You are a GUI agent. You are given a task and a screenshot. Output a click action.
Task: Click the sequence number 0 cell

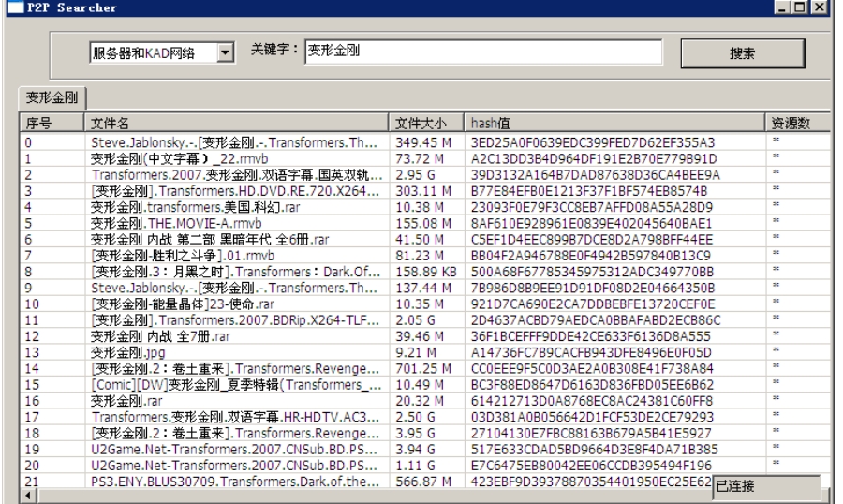coord(52,142)
